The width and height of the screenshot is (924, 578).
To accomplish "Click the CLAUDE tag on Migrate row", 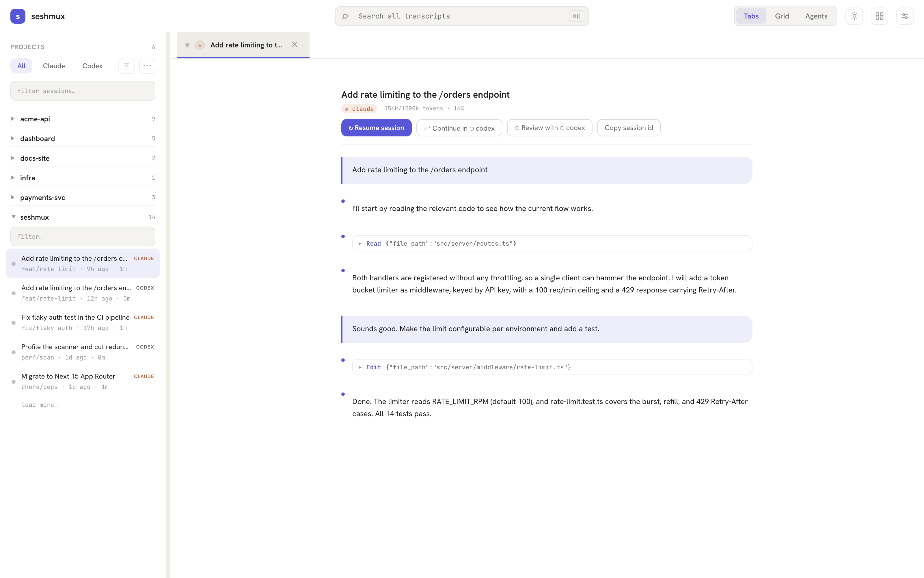I will pyautogui.click(x=144, y=376).
